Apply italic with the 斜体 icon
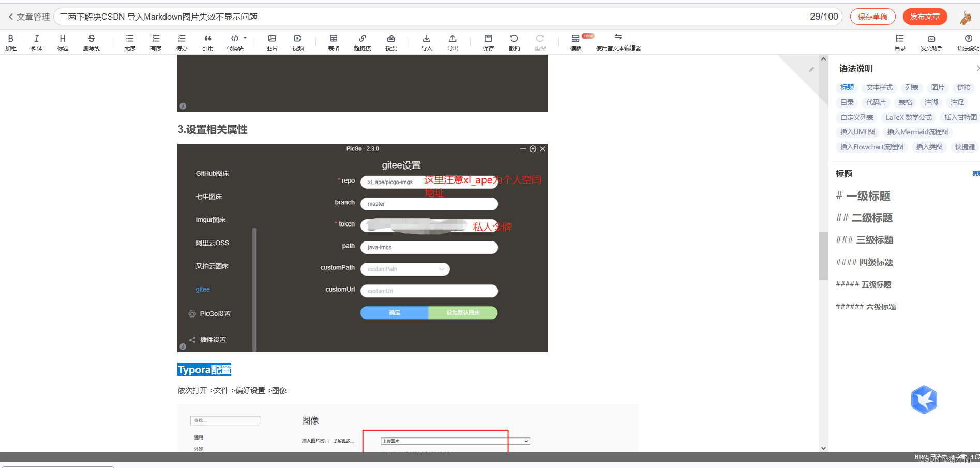 click(x=37, y=42)
